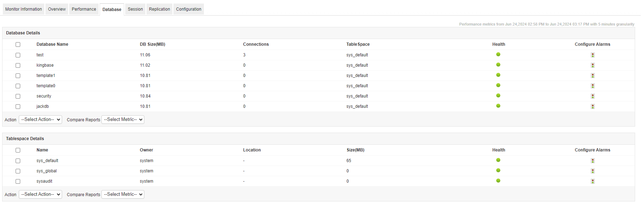Open Select Metric dropdown under Tablespace Details
Screen dimensions: 644x205
click(123, 194)
